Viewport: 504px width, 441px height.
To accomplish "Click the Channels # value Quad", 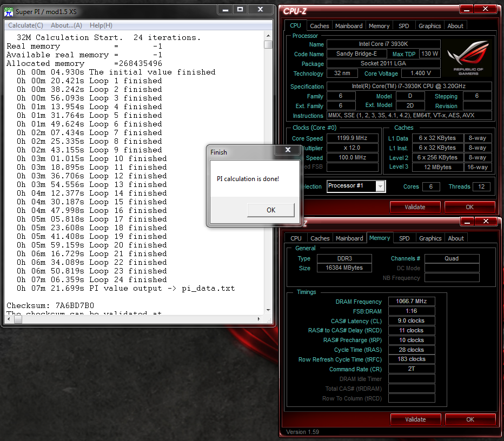I will (452, 258).
